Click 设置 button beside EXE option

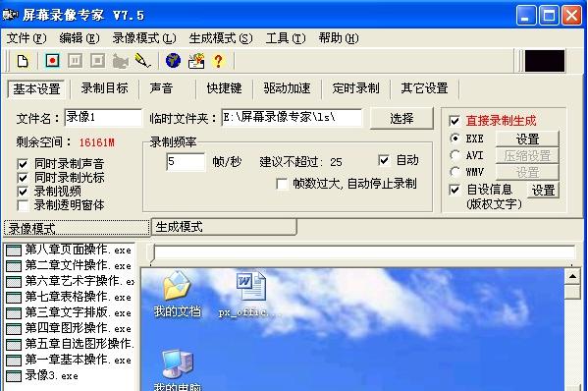(x=527, y=140)
